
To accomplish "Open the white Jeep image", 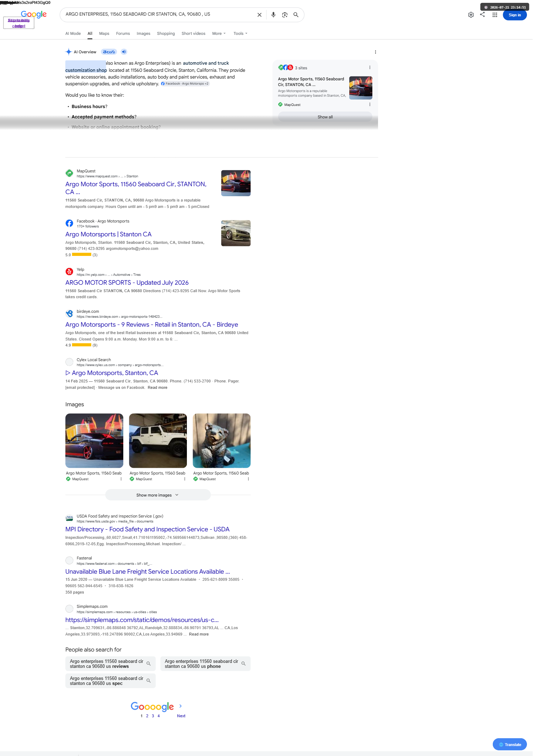I will (158, 440).
